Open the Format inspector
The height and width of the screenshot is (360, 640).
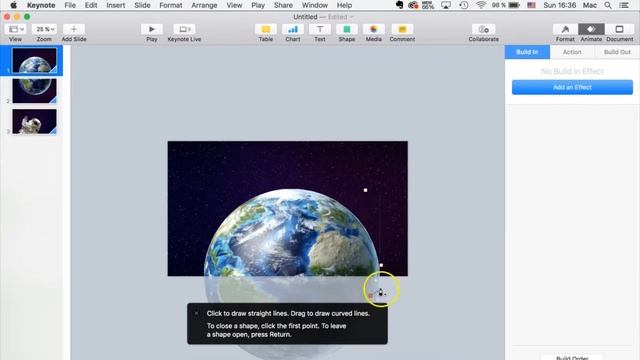point(565,29)
